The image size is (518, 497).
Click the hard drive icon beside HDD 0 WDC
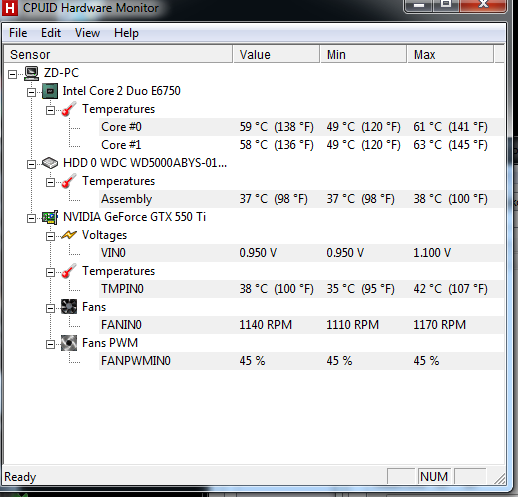(50, 163)
